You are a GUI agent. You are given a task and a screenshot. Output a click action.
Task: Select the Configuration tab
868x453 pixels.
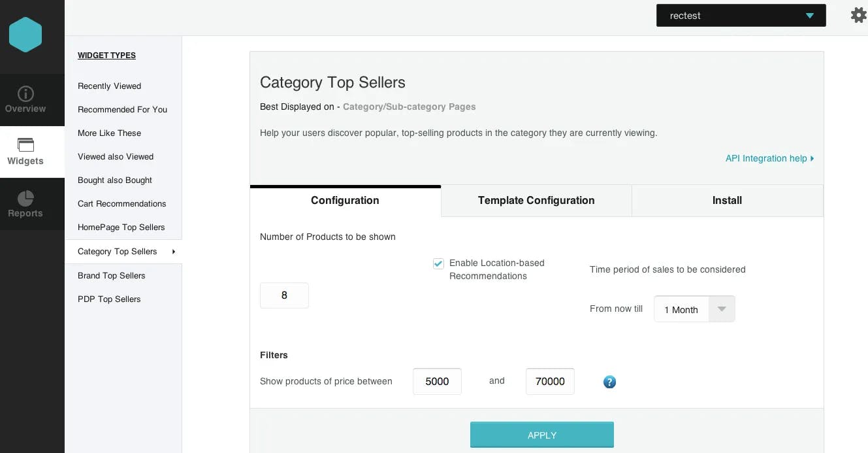click(x=345, y=201)
